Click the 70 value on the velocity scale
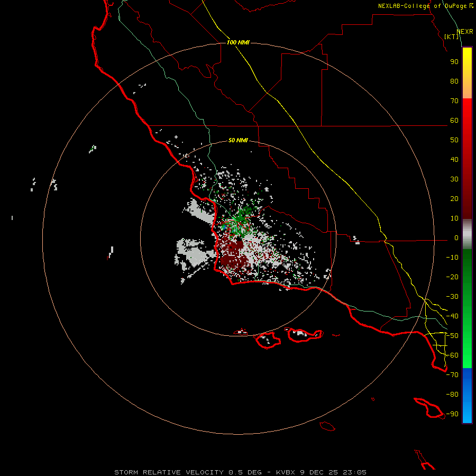 [x=454, y=101]
